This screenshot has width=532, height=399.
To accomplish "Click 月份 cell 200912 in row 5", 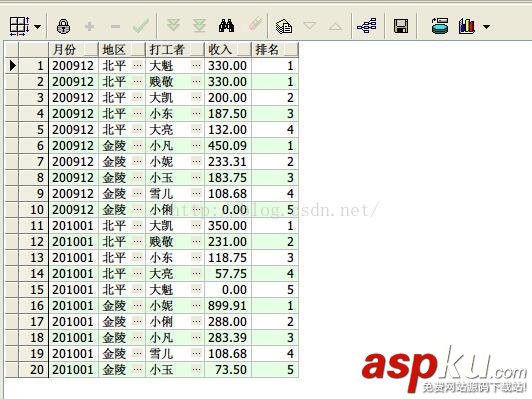I will click(x=74, y=130).
